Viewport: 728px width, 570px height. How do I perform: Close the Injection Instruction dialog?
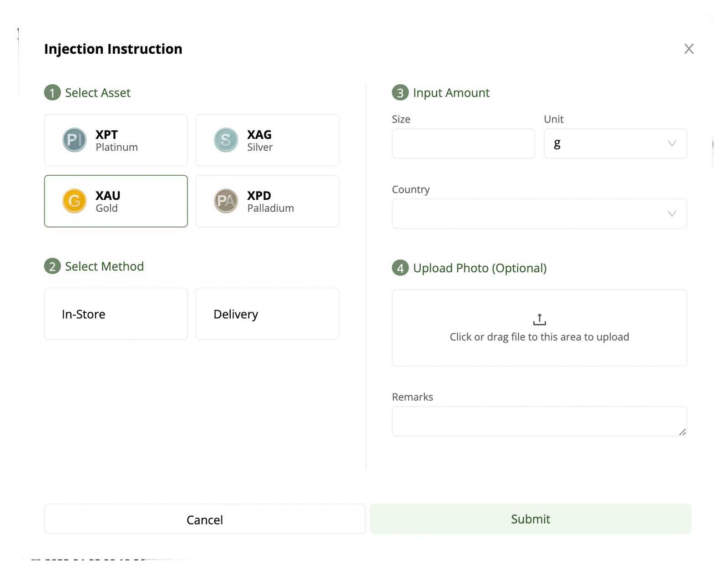(688, 49)
